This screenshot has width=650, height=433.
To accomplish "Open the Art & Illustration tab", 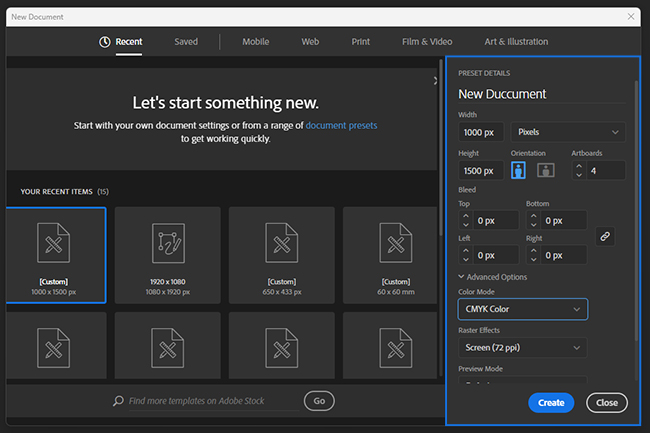I will coord(516,42).
